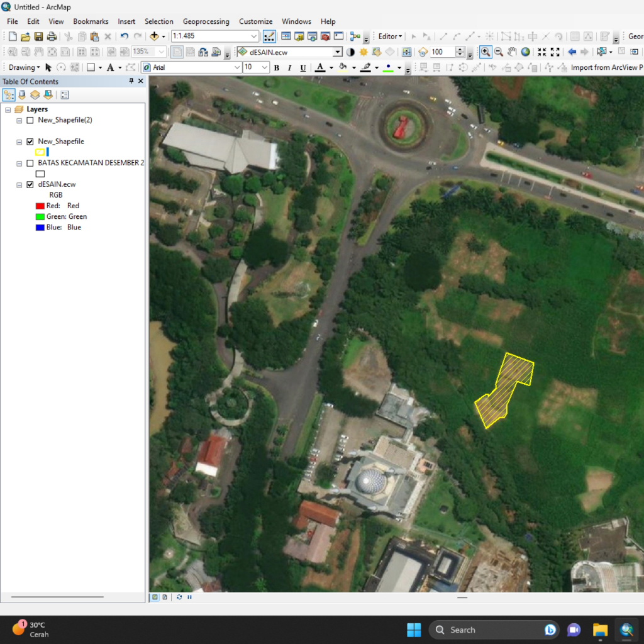Click the Drawing menu button

(24, 67)
